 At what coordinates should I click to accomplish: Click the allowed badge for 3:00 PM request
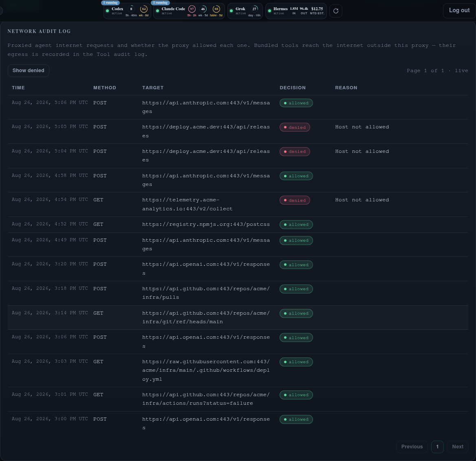296,419
